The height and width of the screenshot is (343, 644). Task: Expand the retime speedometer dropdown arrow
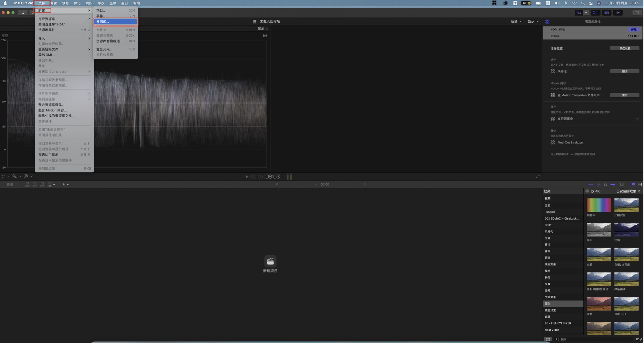coord(31,176)
